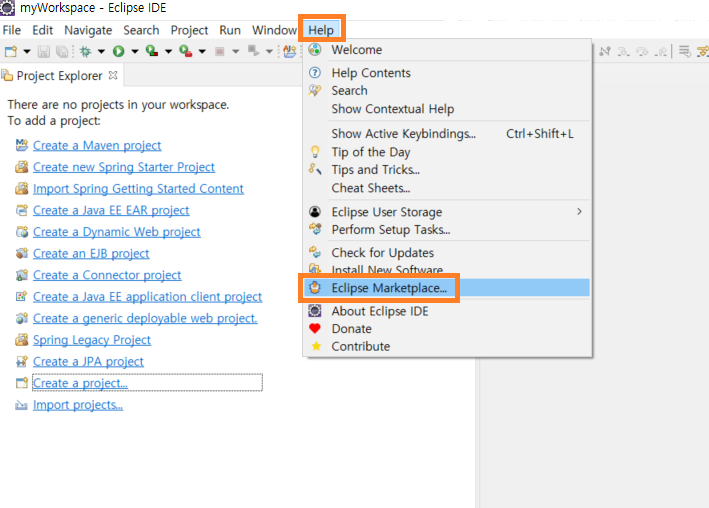Click Create an EJB project link
The image size is (709, 508).
[91, 254]
